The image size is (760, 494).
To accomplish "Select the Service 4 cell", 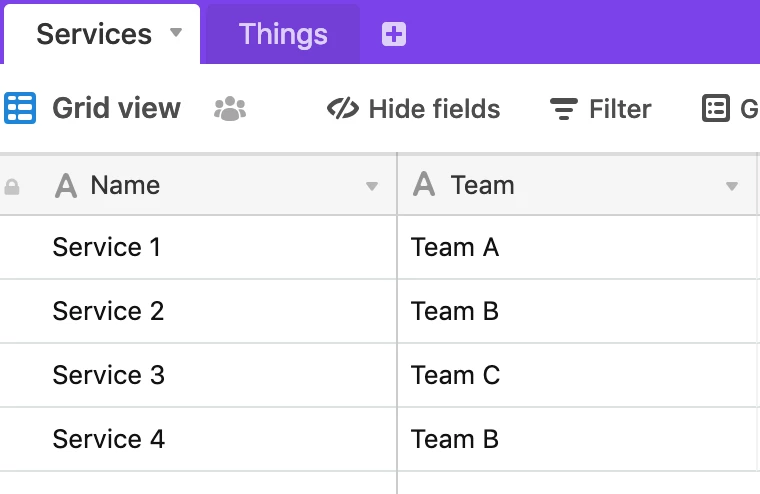I will [198, 439].
